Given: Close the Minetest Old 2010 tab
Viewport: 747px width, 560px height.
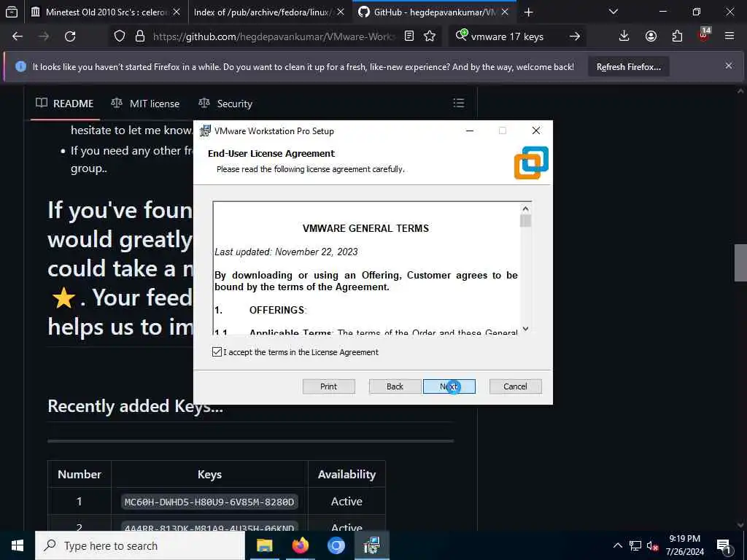Looking at the screenshot, I should pyautogui.click(x=177, y=12).
